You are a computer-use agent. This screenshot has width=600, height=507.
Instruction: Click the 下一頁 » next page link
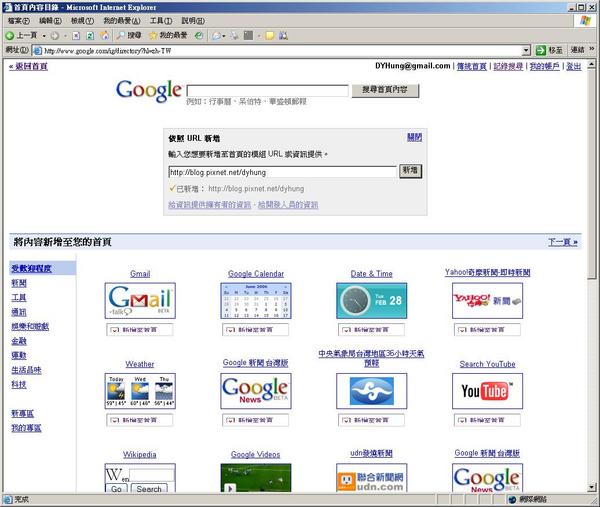click(562, 242)
